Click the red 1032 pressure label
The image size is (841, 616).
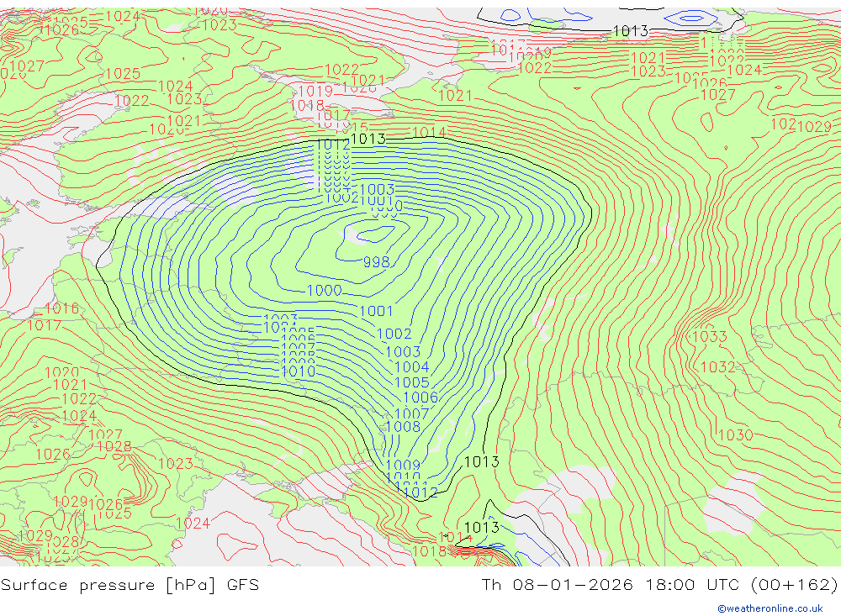(717, 366)
